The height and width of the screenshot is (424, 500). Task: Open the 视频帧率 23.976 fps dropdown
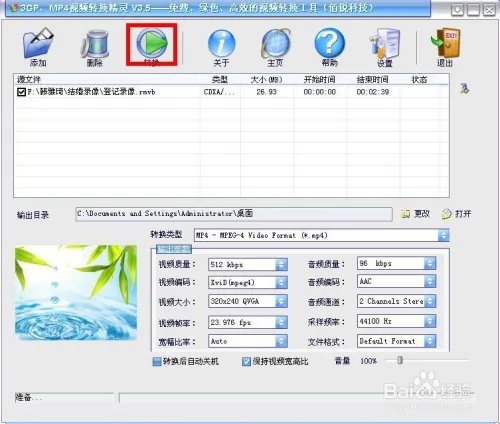[x=281, y=322]
